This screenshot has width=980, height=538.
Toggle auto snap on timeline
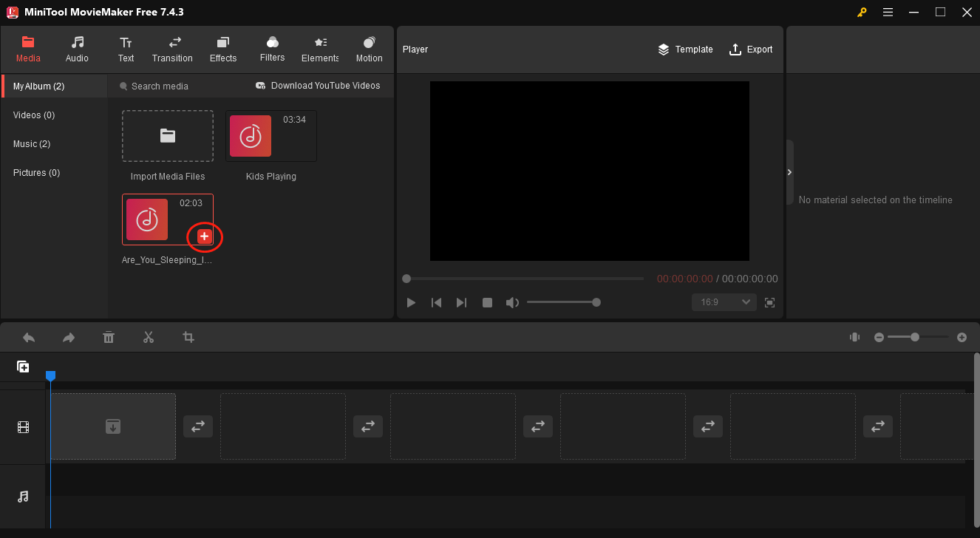tap(854, 337)
